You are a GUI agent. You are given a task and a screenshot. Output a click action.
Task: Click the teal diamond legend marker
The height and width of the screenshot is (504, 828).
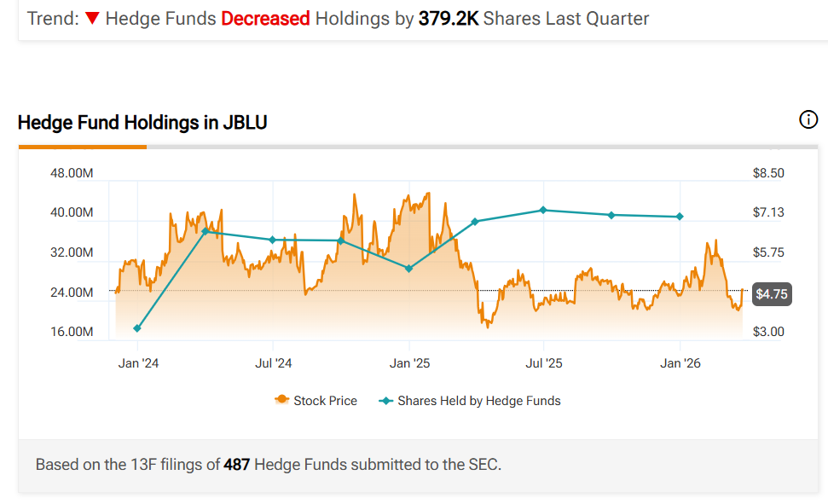tap(385, 400)
